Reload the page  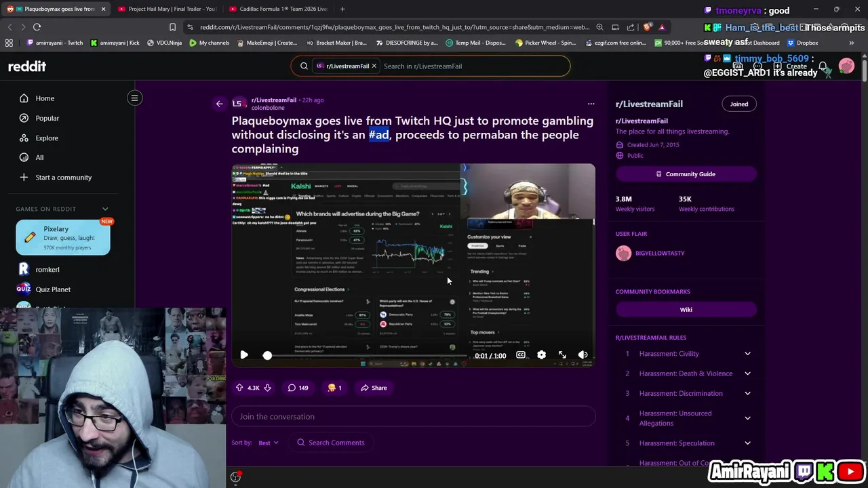pyautogui.click(x=37, y=27)
